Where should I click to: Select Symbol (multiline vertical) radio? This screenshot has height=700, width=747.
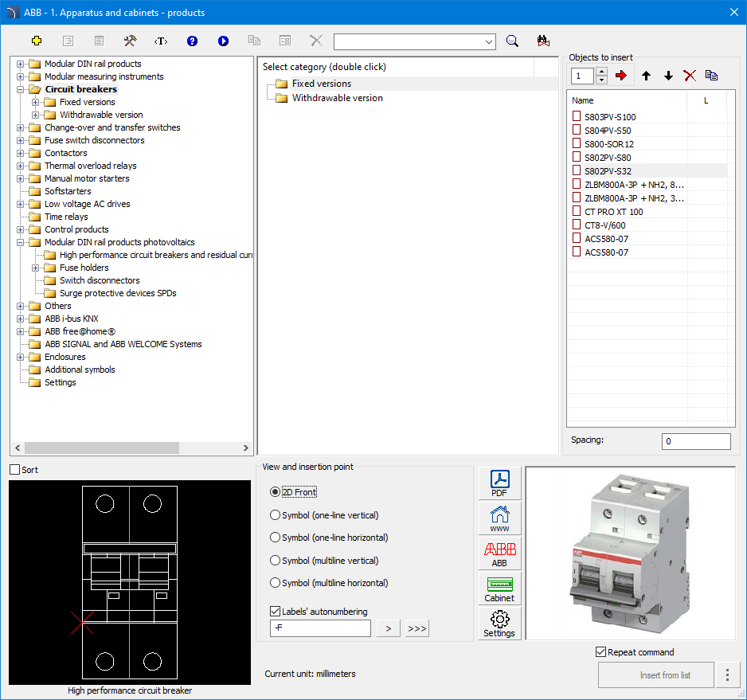(275, 561)
